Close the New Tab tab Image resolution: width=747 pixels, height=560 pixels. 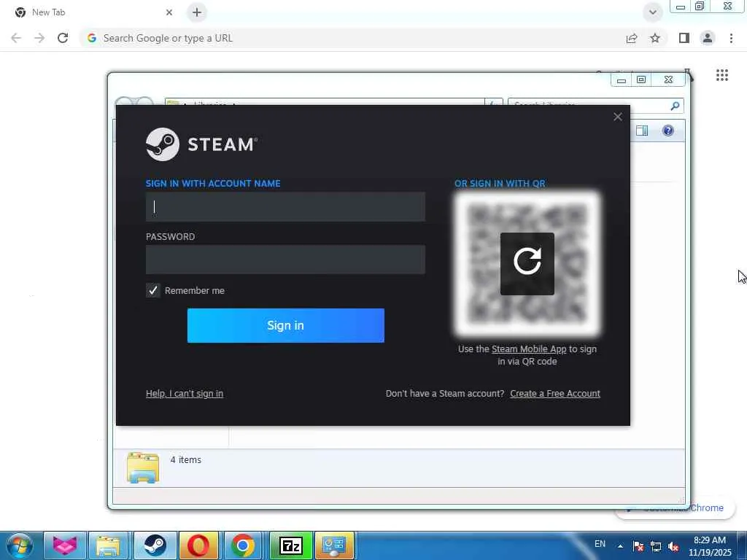point(169,12)
